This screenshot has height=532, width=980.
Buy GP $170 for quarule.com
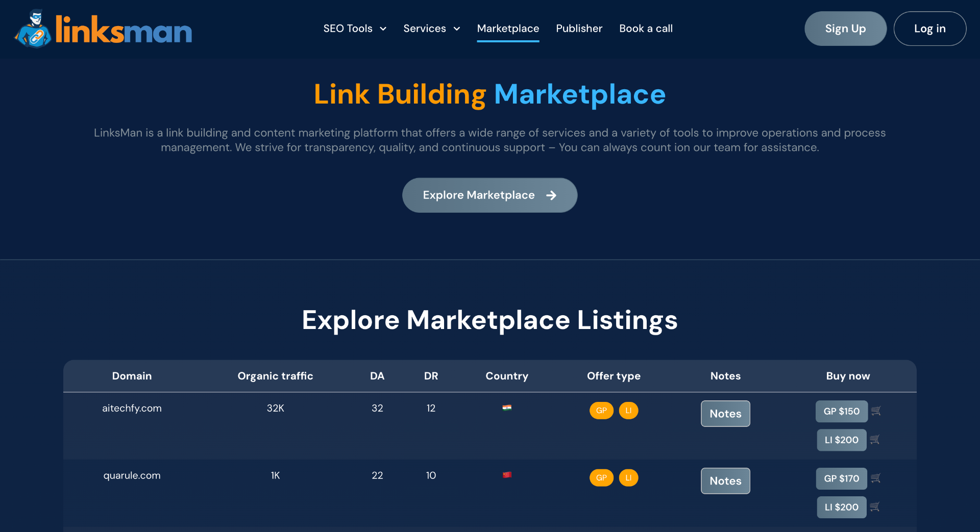pos(841,478)
